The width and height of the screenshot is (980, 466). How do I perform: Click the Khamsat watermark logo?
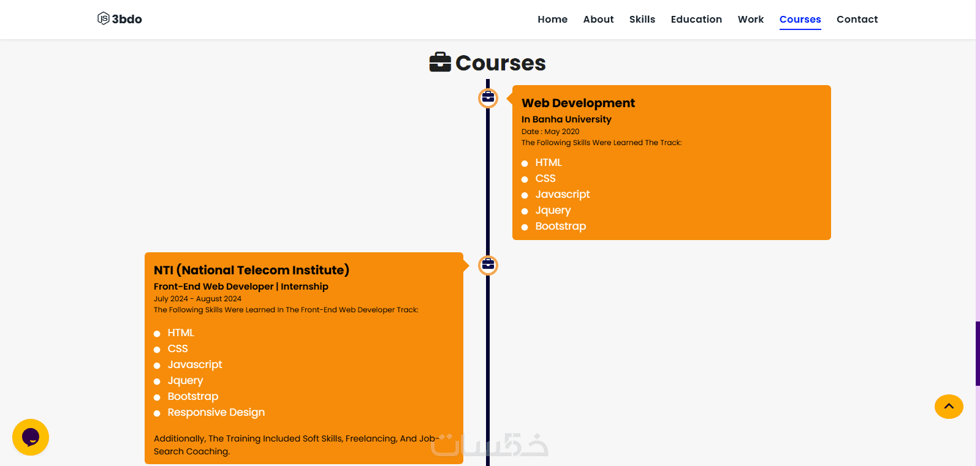click(x=489, y=445)
